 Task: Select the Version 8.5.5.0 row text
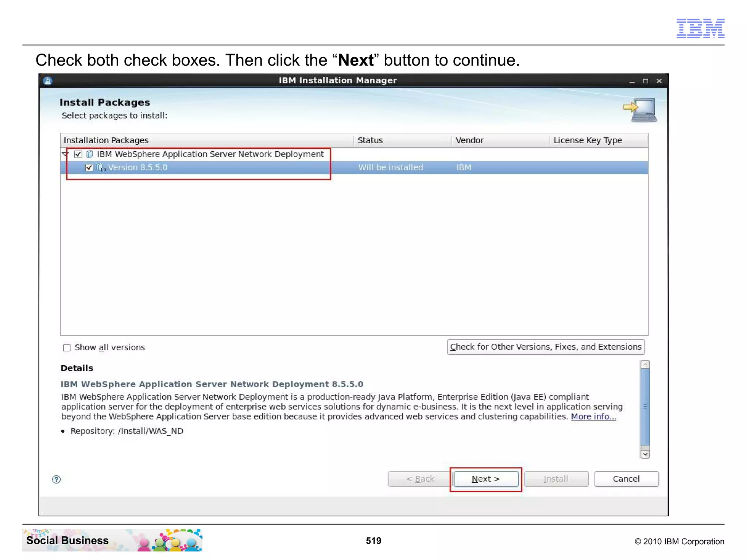138,168
